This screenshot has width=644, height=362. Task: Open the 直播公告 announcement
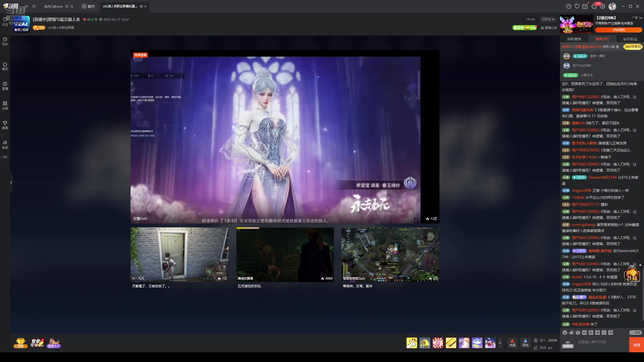coord(549,28)
